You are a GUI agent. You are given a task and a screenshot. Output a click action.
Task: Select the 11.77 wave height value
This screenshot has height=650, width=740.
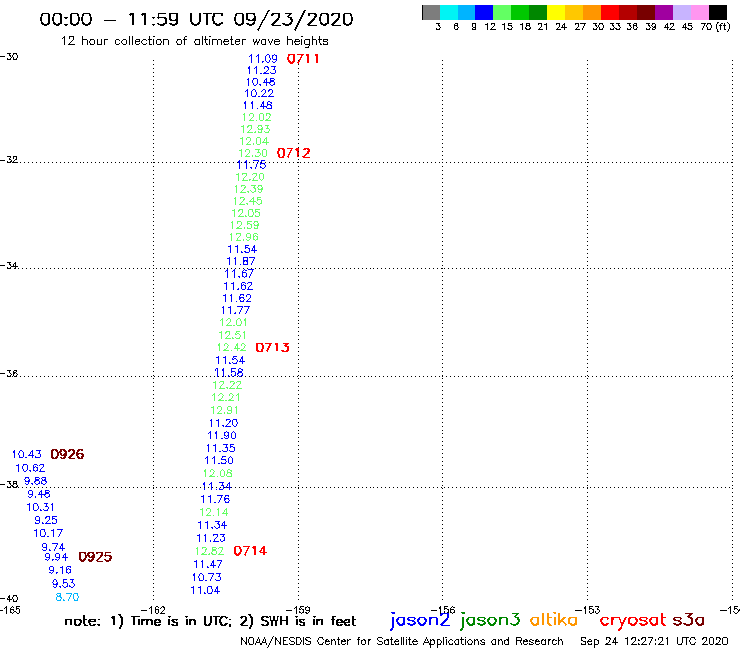tap(235, 310)
